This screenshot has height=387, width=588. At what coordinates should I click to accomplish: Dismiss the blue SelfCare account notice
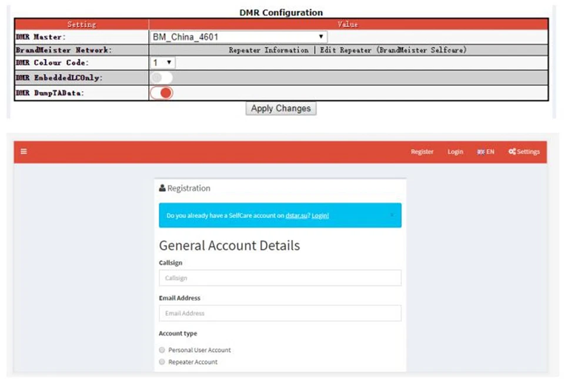tap(392, 215)
